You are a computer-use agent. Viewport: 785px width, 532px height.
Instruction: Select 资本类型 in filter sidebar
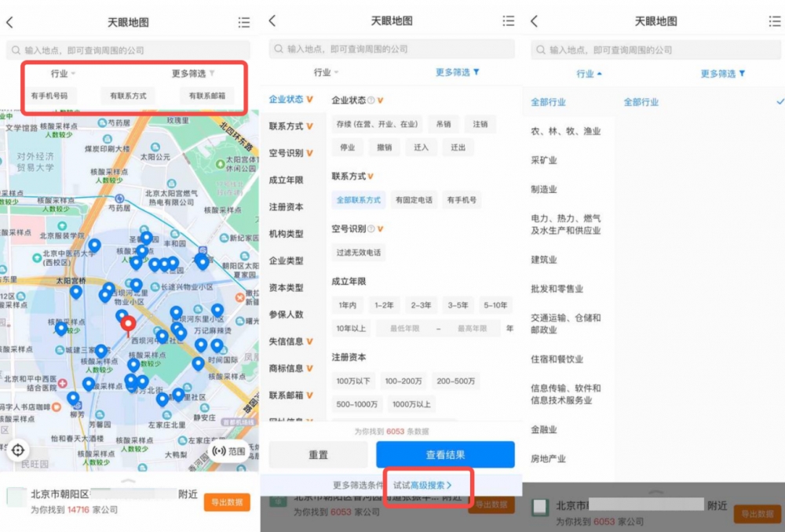pos(286,288)
